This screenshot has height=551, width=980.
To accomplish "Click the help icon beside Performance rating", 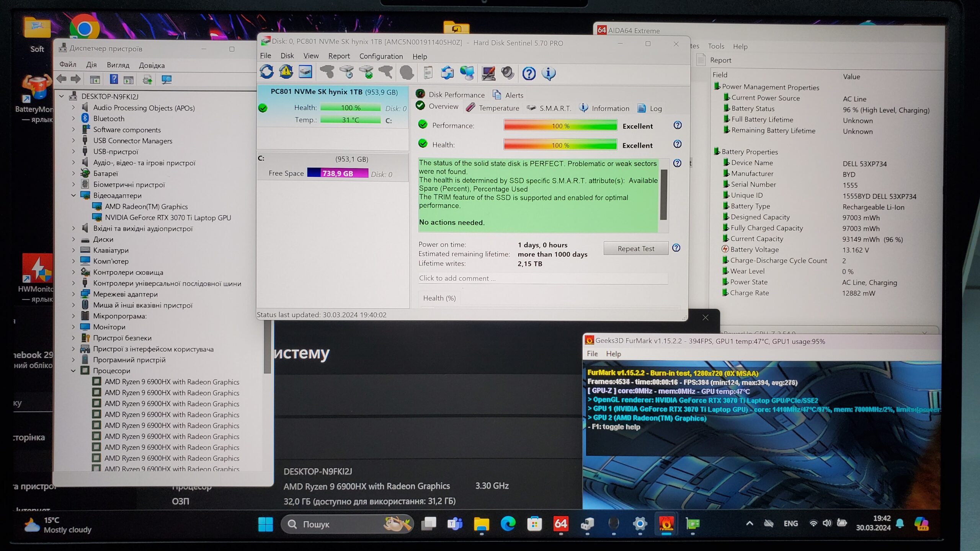I will coord(677,125).
